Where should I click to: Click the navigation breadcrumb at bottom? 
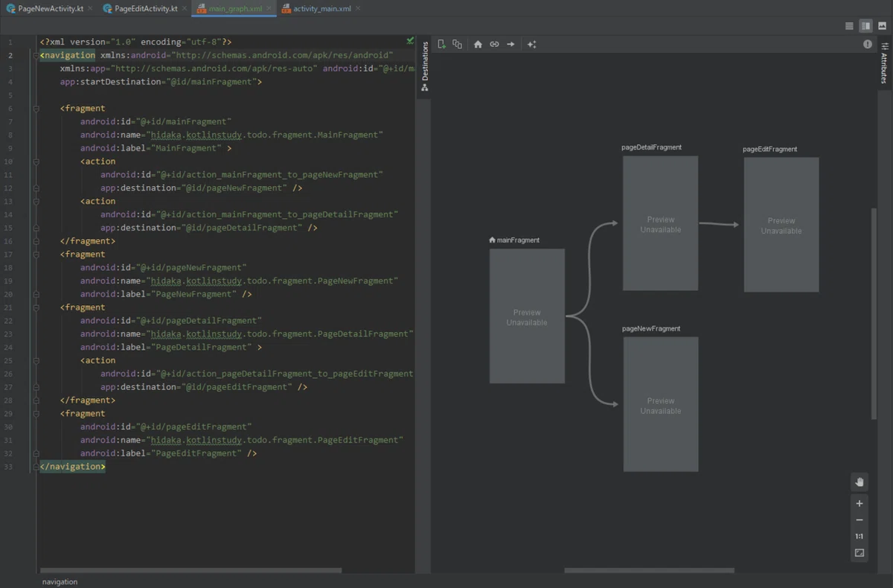point(60,582)
